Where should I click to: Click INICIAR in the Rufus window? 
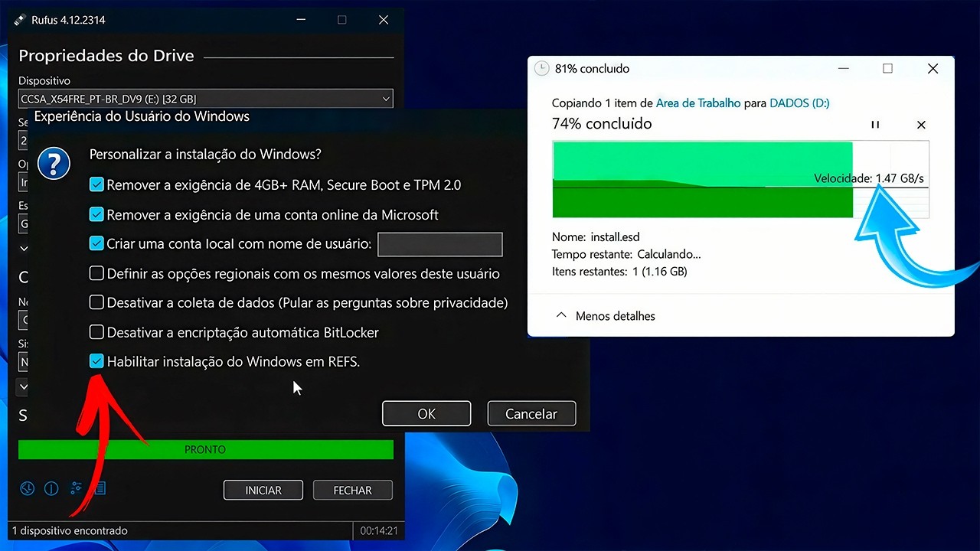click(x=263, y=490)
